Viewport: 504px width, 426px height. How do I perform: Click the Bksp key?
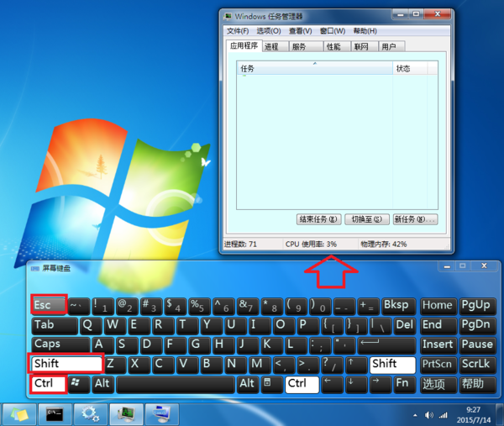(x=398, y=306)
